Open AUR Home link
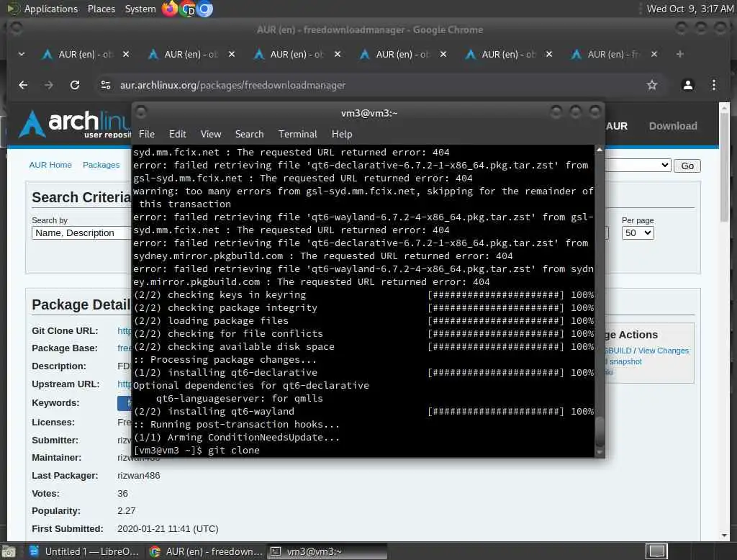The height and width of the screenshot is (560, 737). pos(50,165)
